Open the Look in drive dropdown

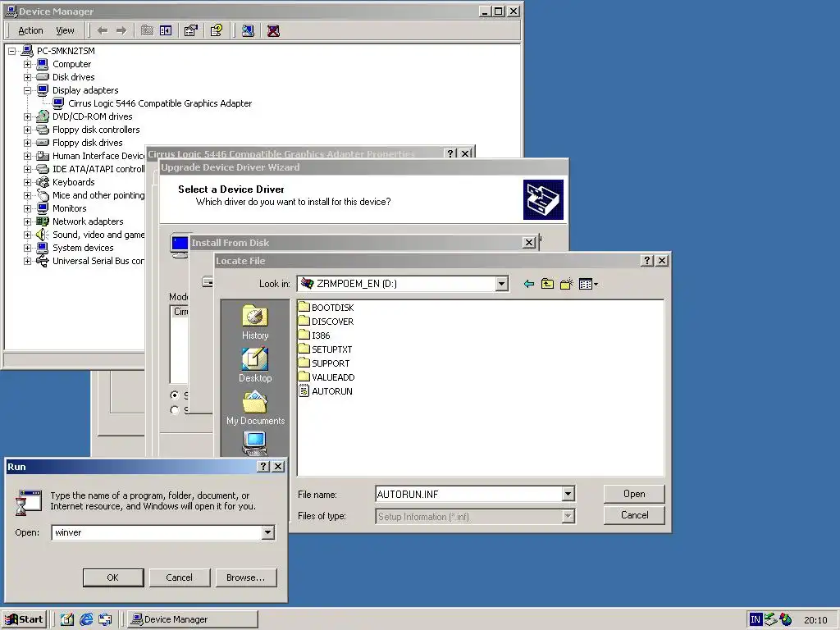tap(501, 284)
